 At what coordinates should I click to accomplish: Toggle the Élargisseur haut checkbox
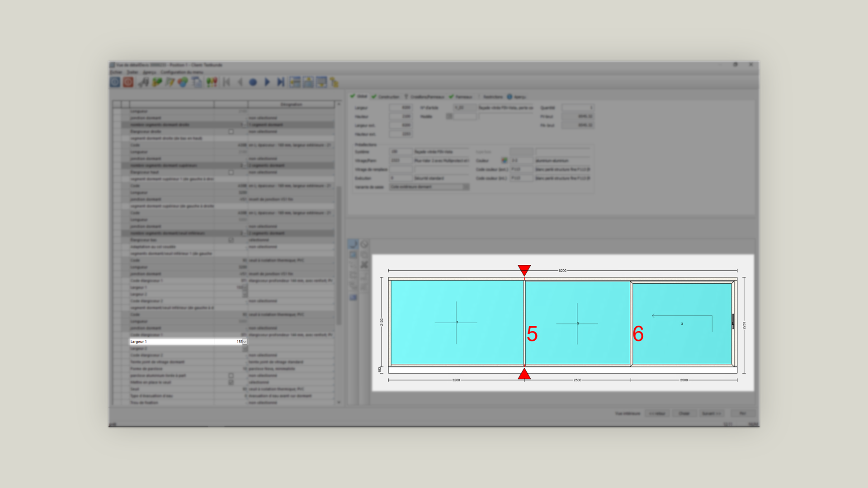click(231, 172)
